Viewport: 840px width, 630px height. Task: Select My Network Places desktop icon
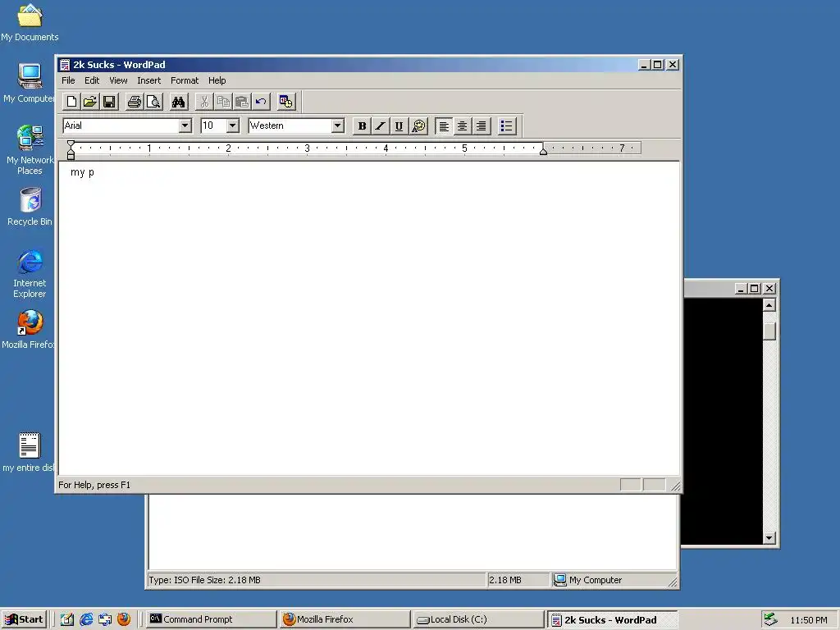pyautogui.click(x=30, y=150)
